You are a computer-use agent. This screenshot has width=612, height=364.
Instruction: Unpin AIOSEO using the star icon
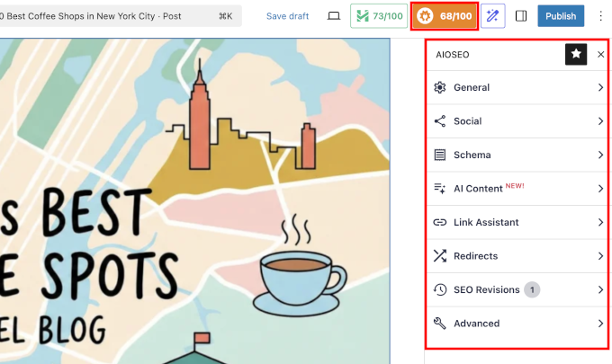pos(576,54)
